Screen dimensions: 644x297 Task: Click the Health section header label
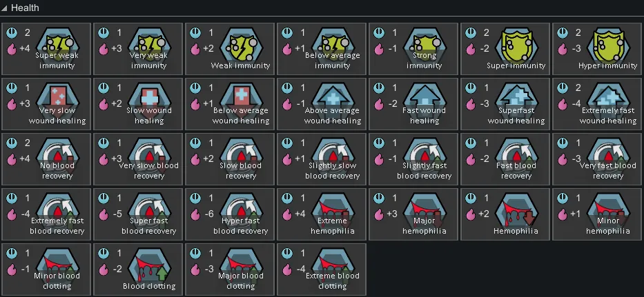coord(25,8)
